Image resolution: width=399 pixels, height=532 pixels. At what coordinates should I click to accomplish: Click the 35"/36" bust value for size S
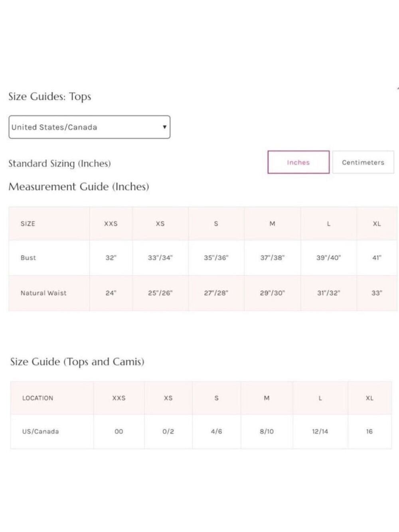coord(216,258)
